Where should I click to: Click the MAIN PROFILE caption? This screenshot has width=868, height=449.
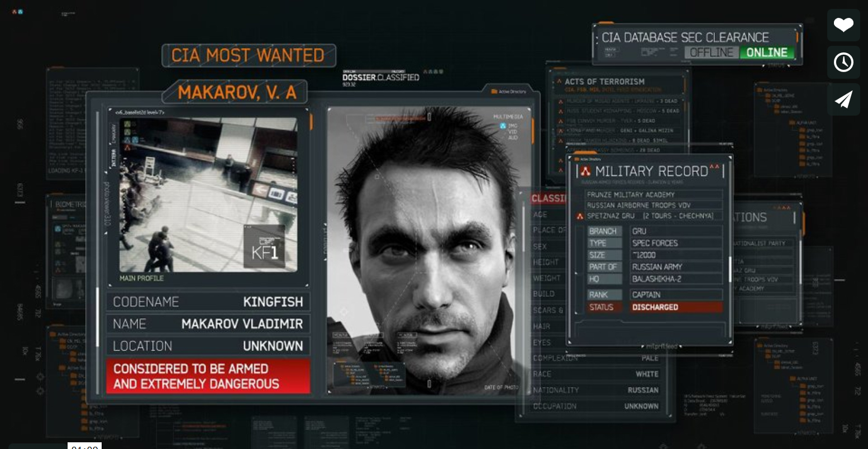(x=142, y=278)
